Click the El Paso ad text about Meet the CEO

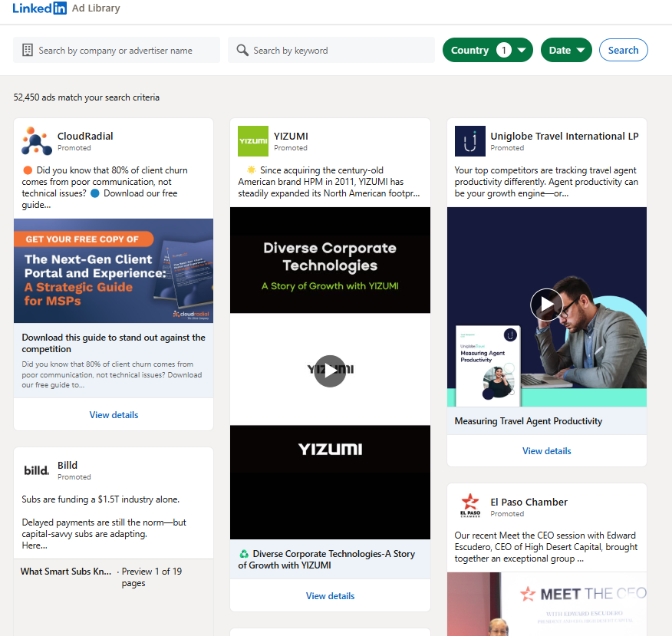(x=546, y=547)
